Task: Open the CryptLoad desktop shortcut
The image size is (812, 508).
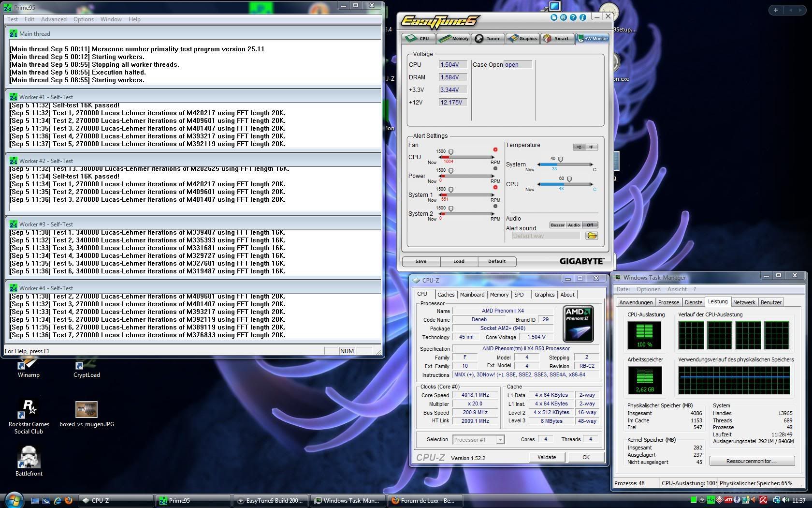Action: pos(87,368)
